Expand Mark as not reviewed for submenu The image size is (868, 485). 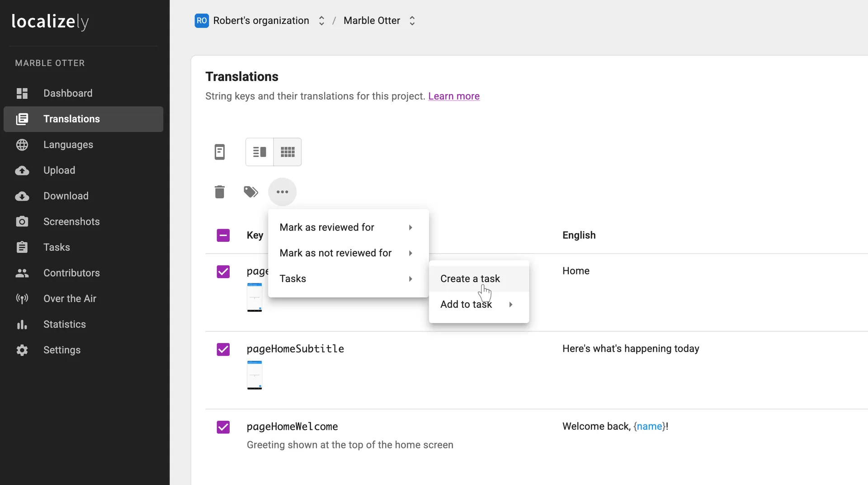pyautogui.click(x=348, y=253)
